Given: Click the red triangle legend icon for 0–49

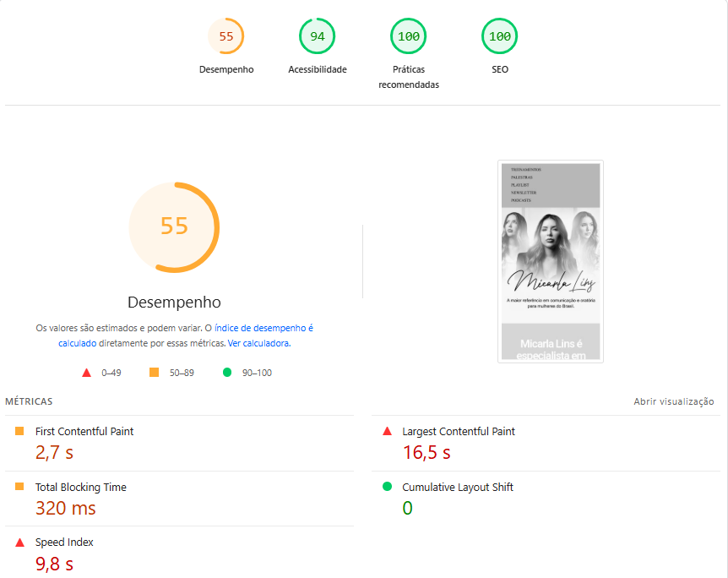Looking at the screenshot, I should click(x=86, y=373).
